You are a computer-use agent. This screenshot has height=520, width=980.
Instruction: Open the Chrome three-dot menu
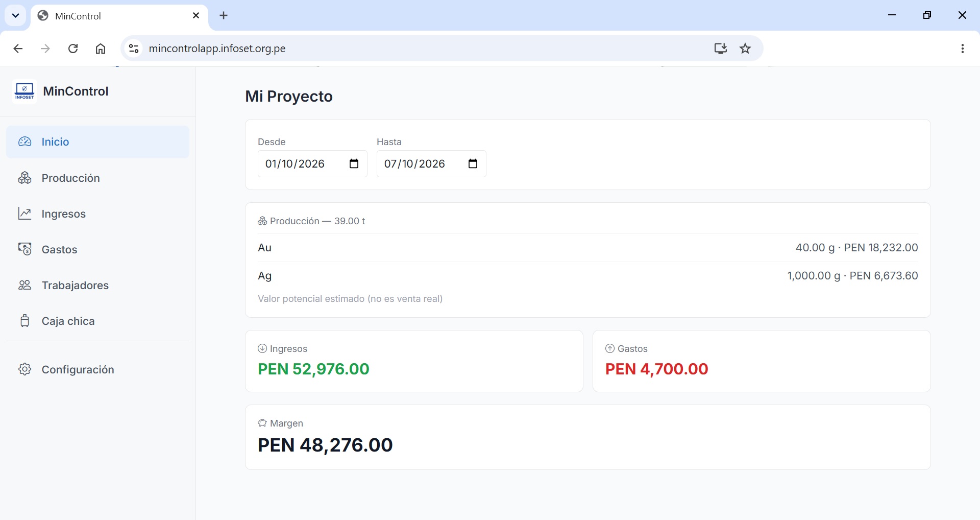coord(962,49)
